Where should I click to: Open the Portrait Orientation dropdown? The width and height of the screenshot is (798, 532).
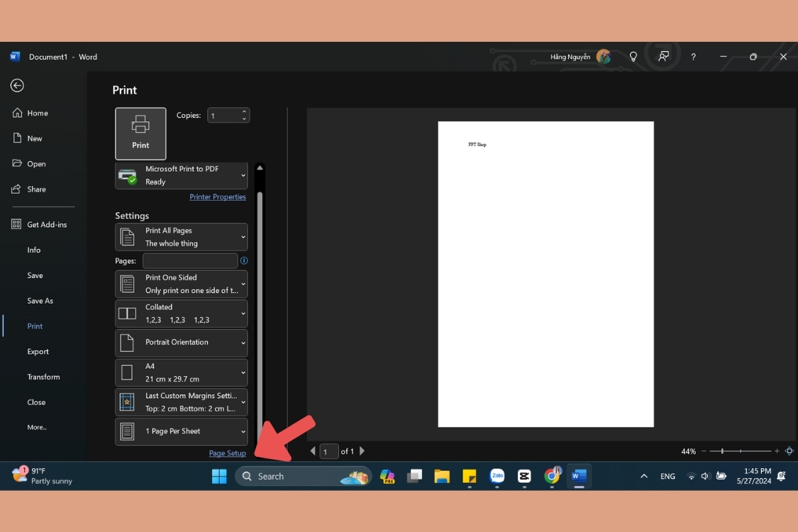(x=181, y=343)
